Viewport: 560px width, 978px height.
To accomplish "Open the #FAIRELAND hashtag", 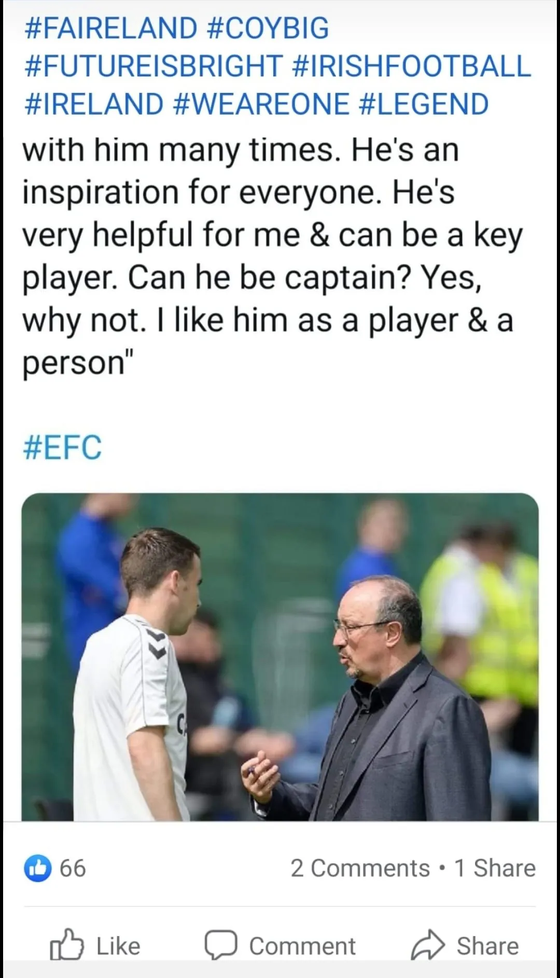I will coord(110,28).
